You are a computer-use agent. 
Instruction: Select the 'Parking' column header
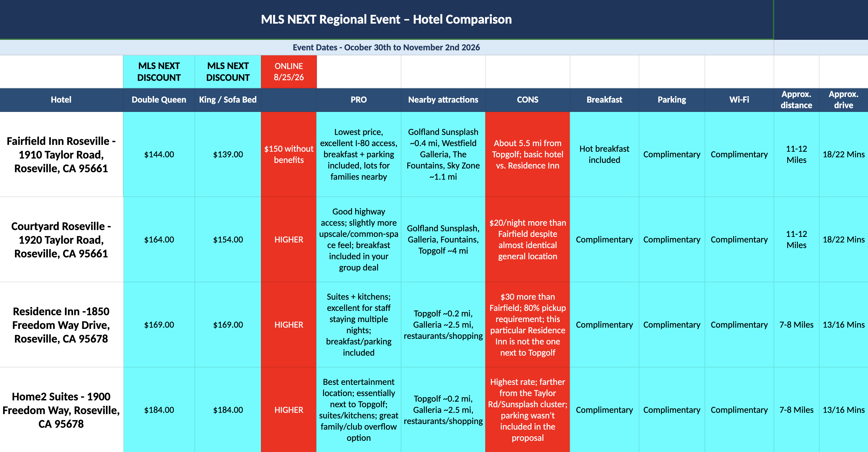pyautogui.click(x=672, y=100)
